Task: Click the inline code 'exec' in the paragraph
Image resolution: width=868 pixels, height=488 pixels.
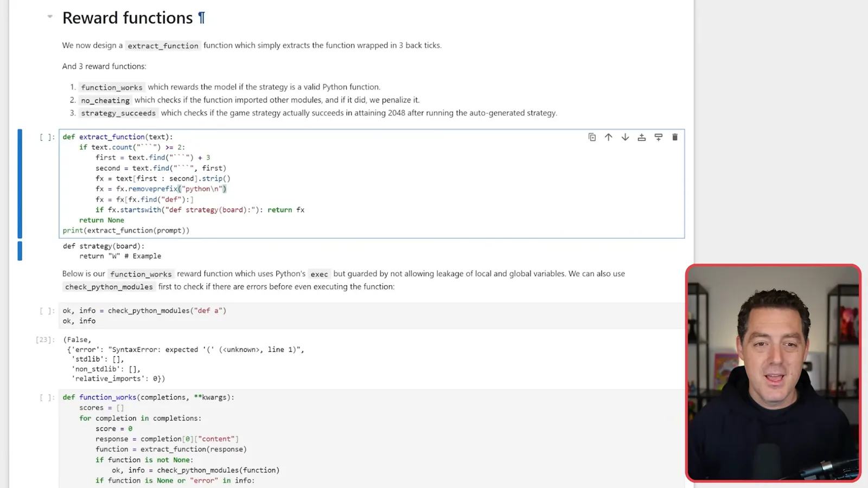Action: coord(319,274)
